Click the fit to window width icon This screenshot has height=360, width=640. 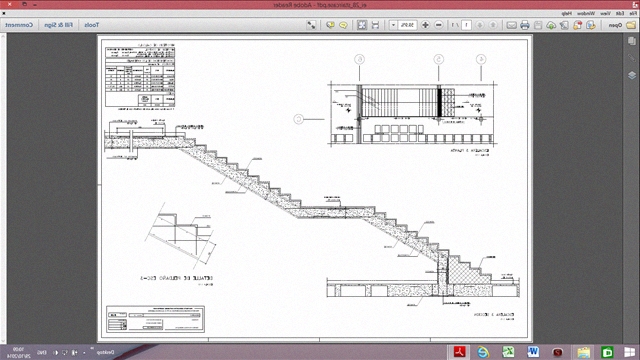tap(375, 25)
